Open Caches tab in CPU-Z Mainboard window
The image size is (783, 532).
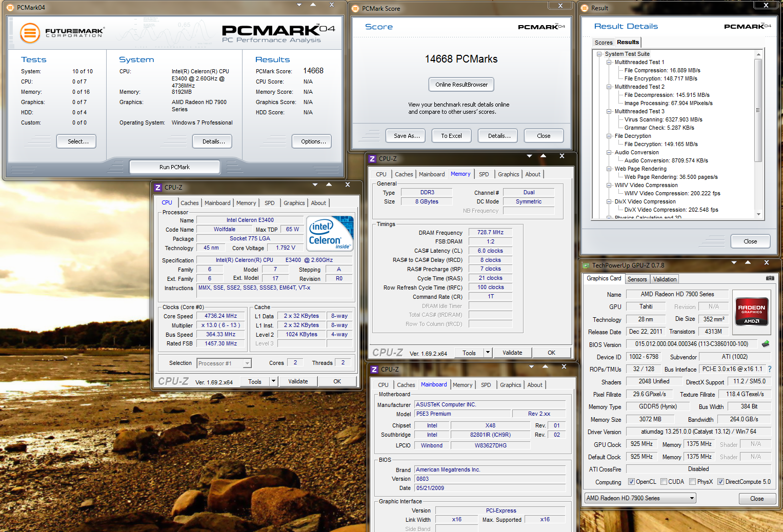click(x=406, y=385)
